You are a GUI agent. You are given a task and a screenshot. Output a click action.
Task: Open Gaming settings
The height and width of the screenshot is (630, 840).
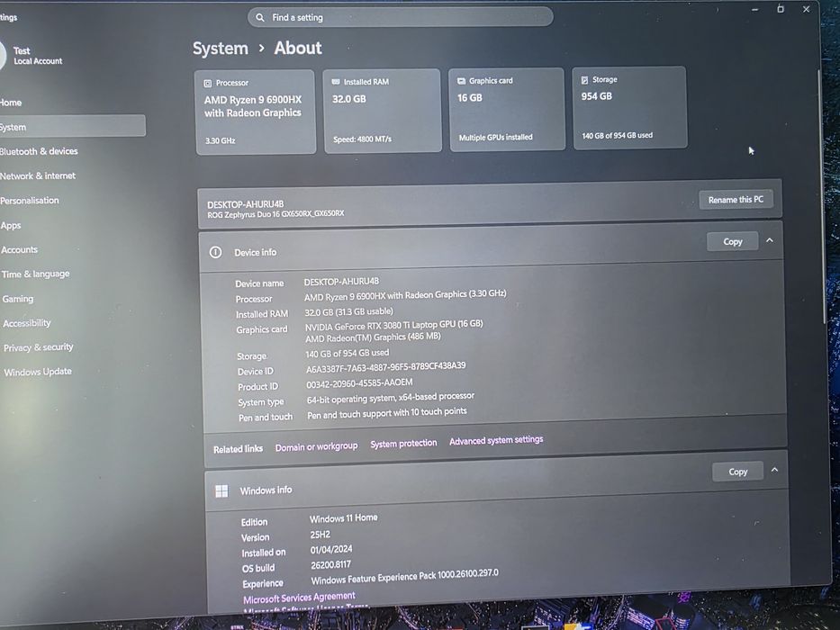[18, 299]
